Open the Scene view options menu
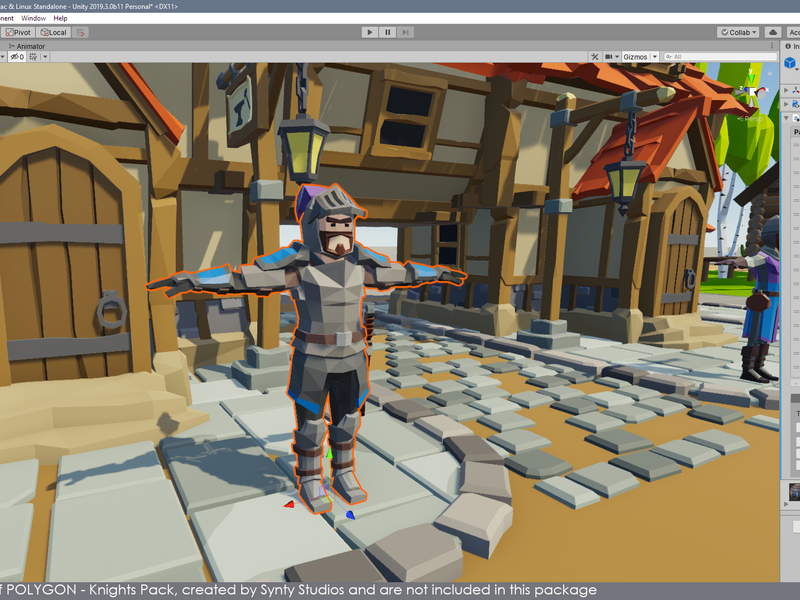 (x=772, y=46)
